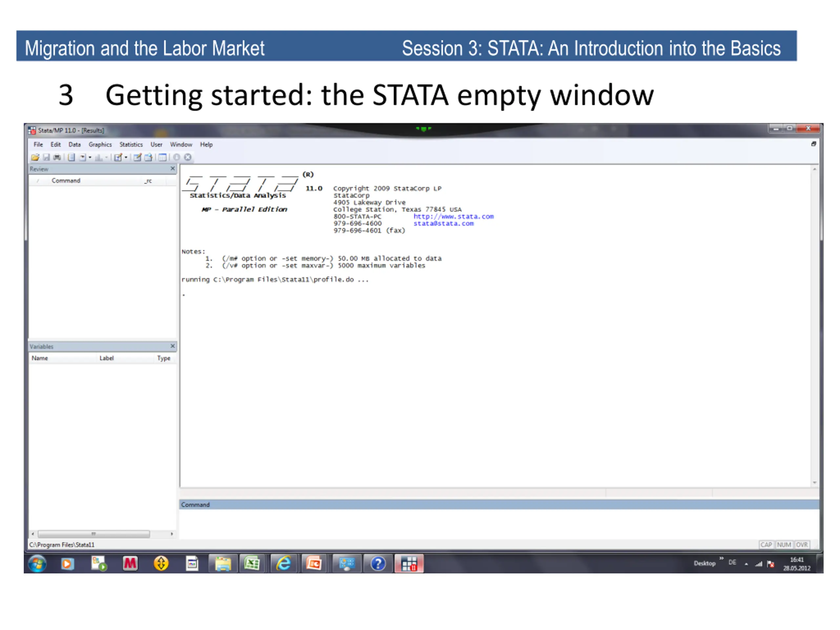Click the Results window scroll-down arrow
This screenshot has width=840, height=630.
coord(814,483)
